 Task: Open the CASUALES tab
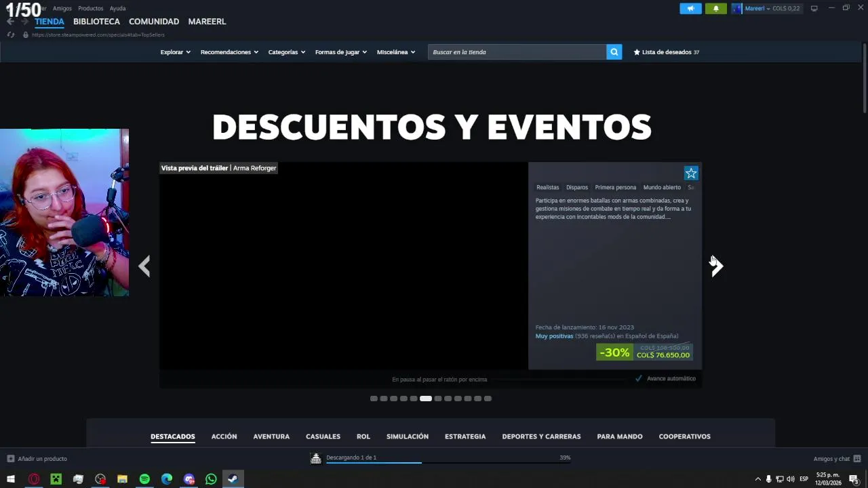click(323, 436)
